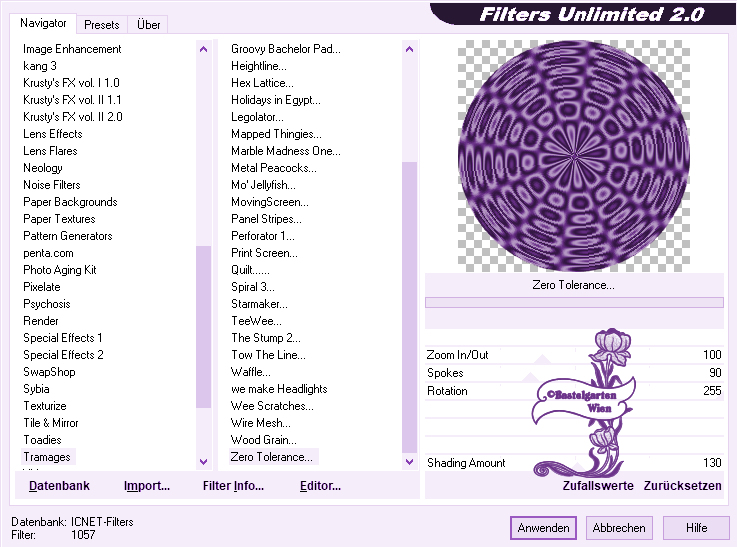Select the penta.com category
This screenshot has width=737, height=547.
(x=48, y=253)
